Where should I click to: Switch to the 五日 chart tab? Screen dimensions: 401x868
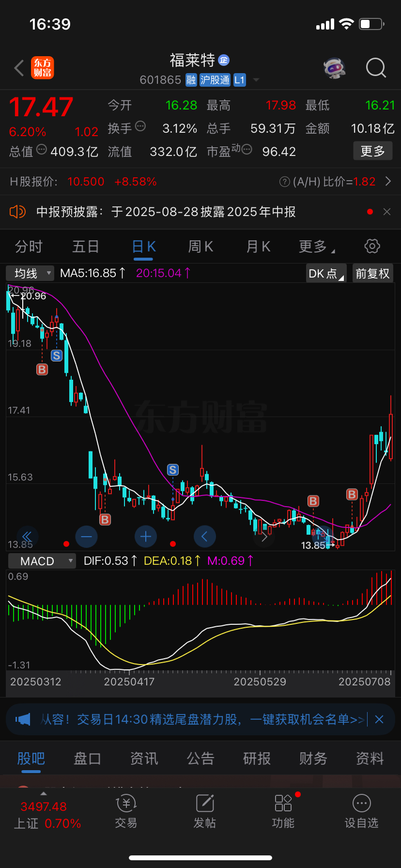86,247
